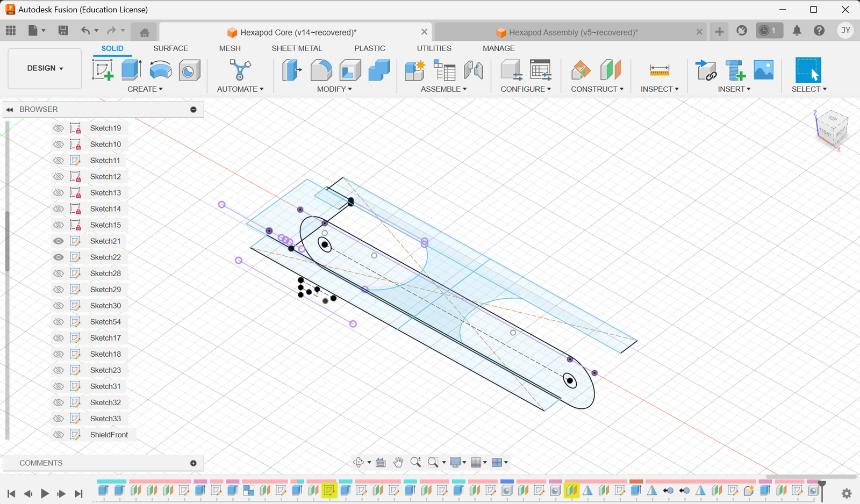The height and width of the screenshot is (504, 860).
Task: Hide Sketch22 using its eye icon
Action: click(x=58, y=257)
